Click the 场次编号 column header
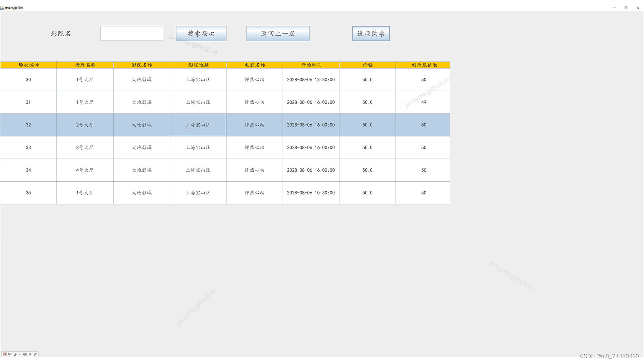 (29, 65)
